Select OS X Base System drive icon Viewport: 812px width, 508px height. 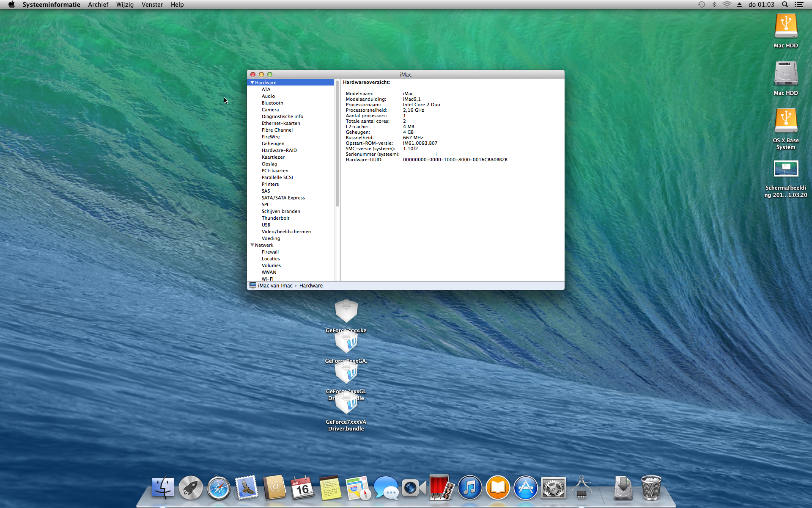click(x=786, y=121)
